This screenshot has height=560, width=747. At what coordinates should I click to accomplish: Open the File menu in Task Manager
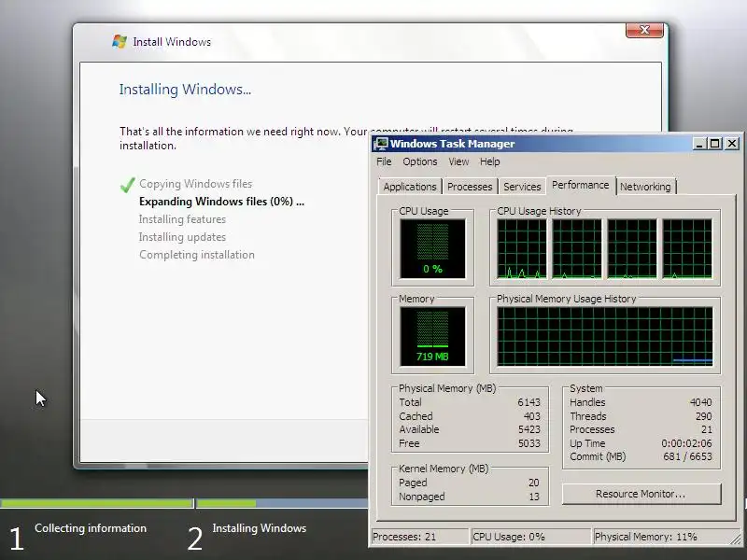tap(384, 161)
